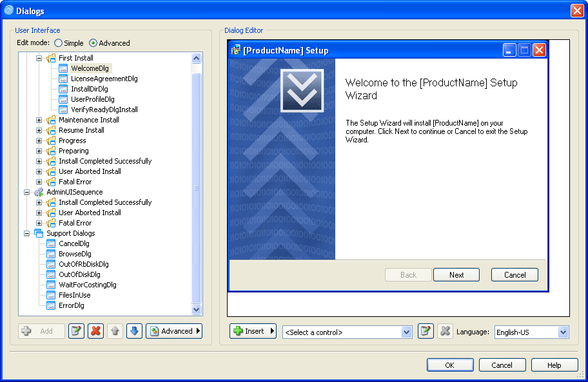The height and width of the screenshot is (382, 588).
Task: Click Next in the setup preview
Action: pyautogui.click(x=456, y=275)
